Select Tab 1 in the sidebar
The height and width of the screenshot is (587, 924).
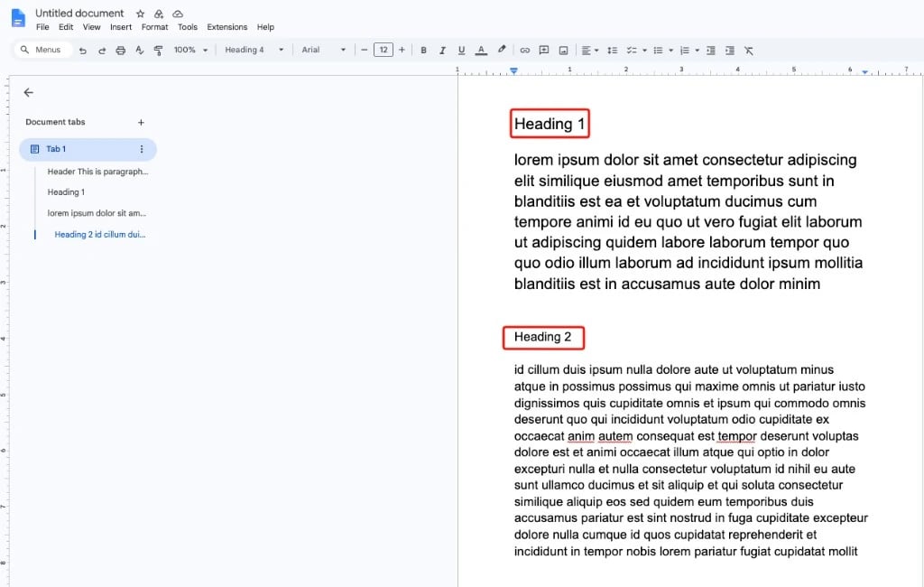(x=88, y=149)
